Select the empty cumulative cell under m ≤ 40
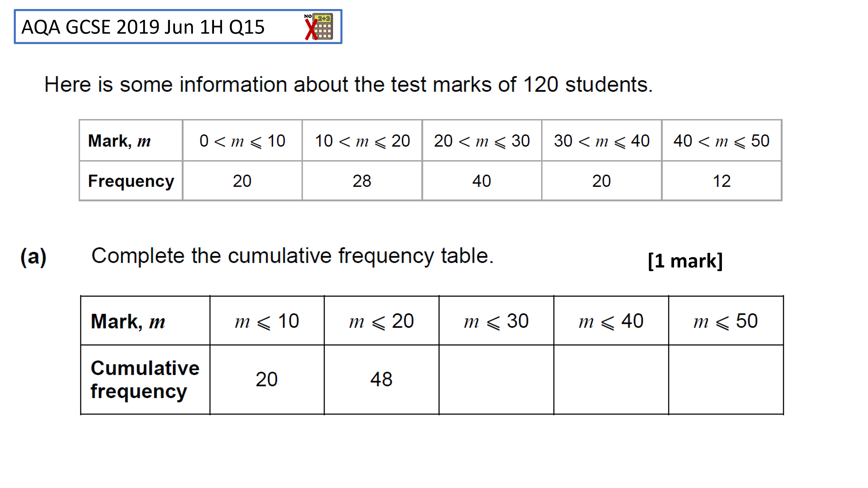 [611, 380]
